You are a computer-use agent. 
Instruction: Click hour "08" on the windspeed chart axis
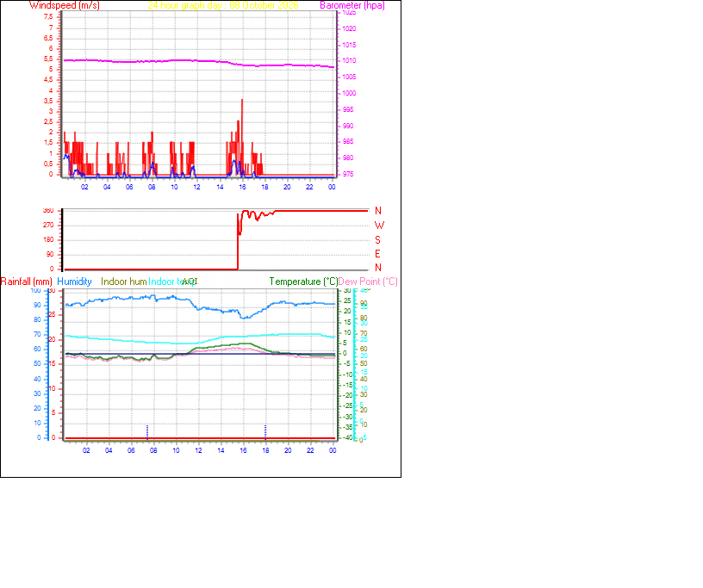click(x=152, y=187)
